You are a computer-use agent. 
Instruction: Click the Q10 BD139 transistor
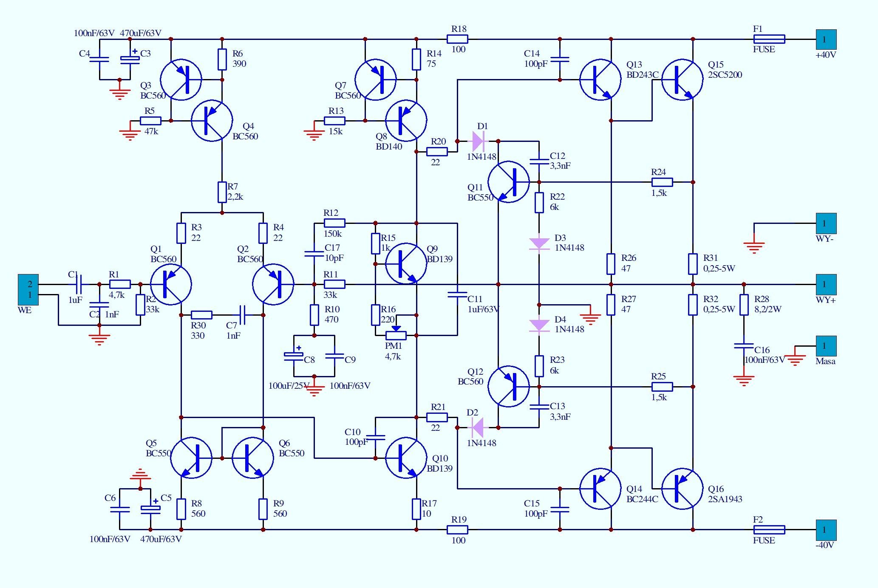pos(406,458)
